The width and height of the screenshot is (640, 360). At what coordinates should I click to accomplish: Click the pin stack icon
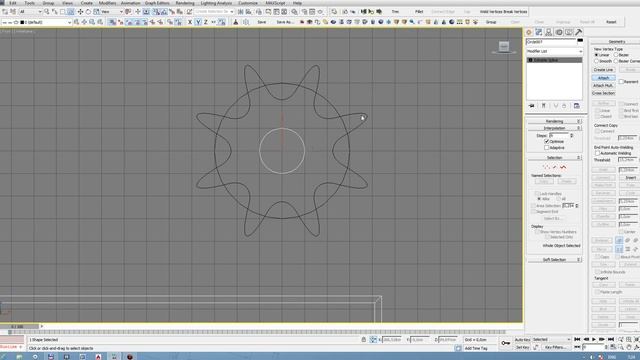(x=531, y=106)
